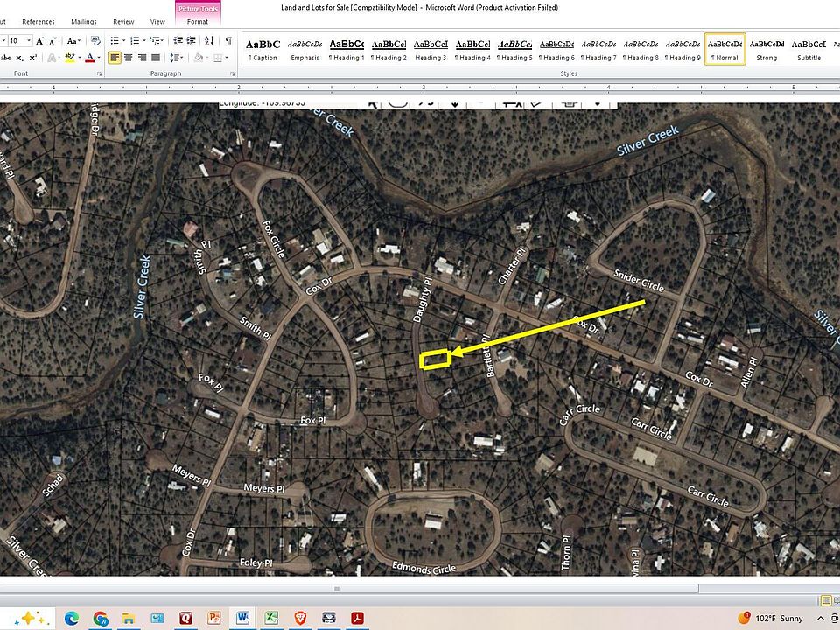
Task: Apply the yellow text highlight color
Action: (70, 58)
